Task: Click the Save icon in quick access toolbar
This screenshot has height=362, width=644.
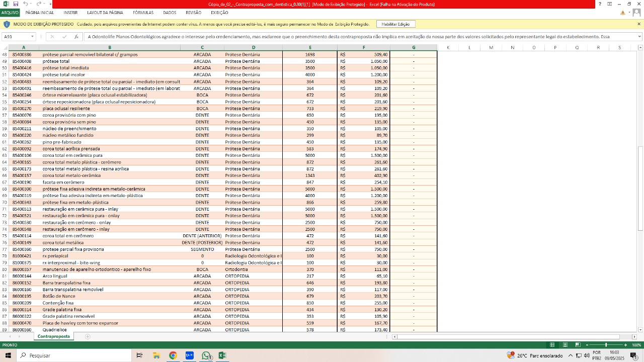Action: coord(16,4)
